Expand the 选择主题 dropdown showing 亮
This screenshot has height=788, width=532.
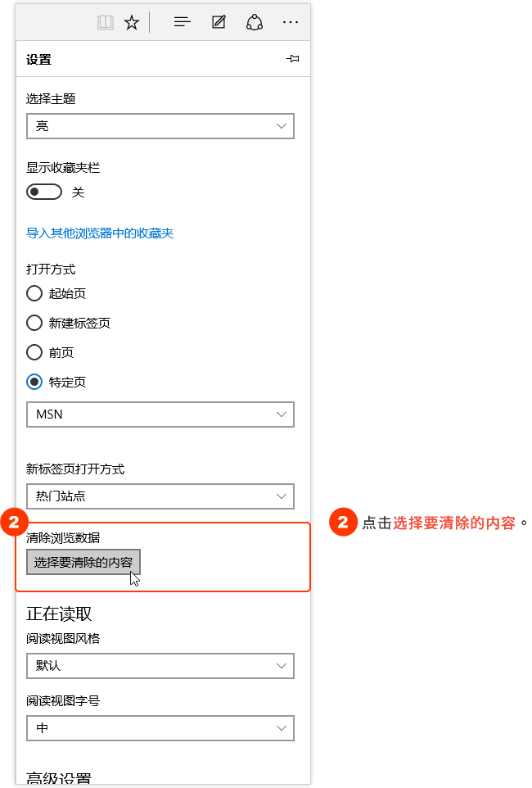click(160, 126)
